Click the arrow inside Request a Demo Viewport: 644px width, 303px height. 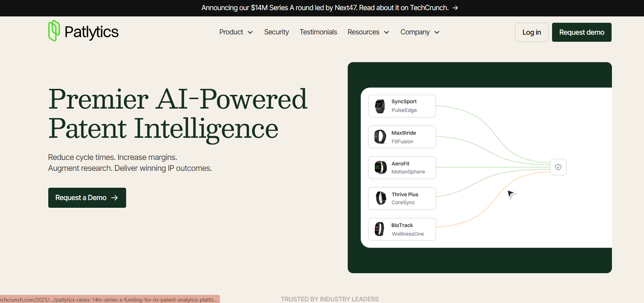coord(115,198)
